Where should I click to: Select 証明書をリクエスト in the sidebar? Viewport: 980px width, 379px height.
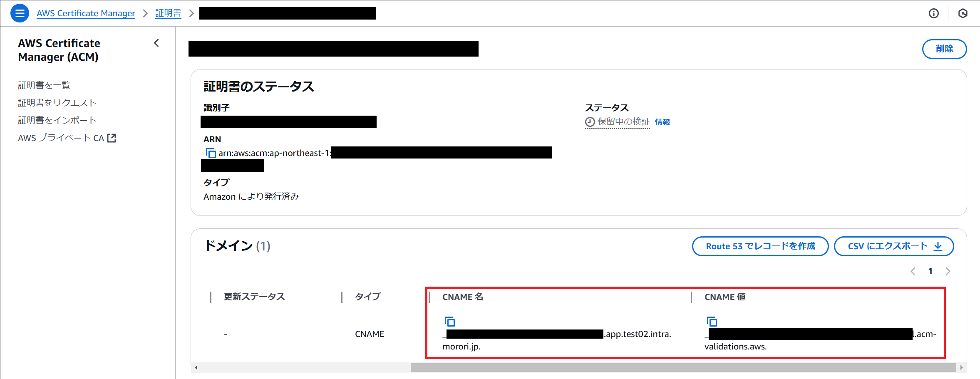(x=57, y=102)
